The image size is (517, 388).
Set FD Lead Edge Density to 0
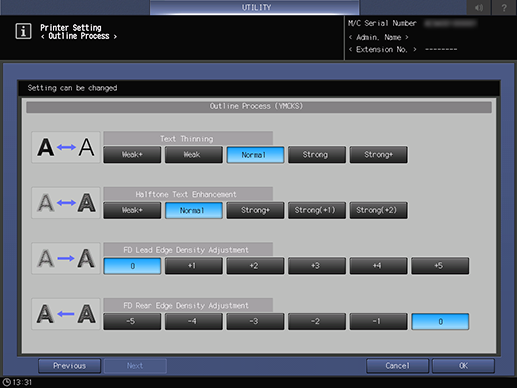pos(132,266)
